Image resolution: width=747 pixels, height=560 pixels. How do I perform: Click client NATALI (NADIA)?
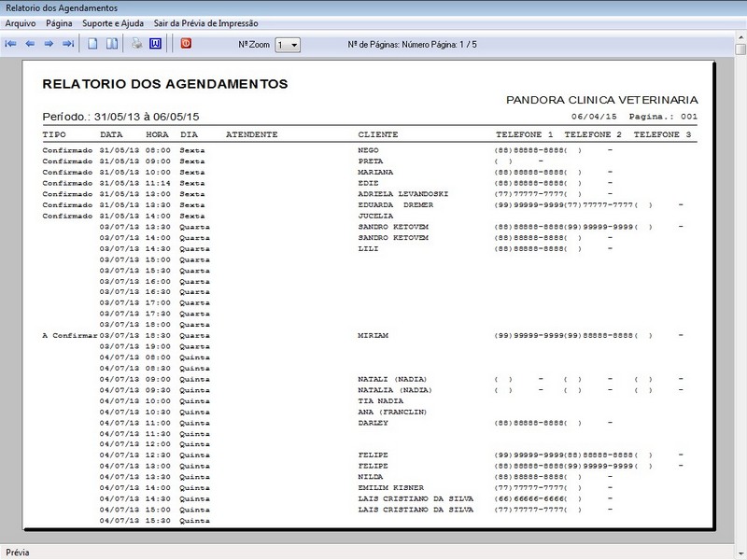coord(392,380)
